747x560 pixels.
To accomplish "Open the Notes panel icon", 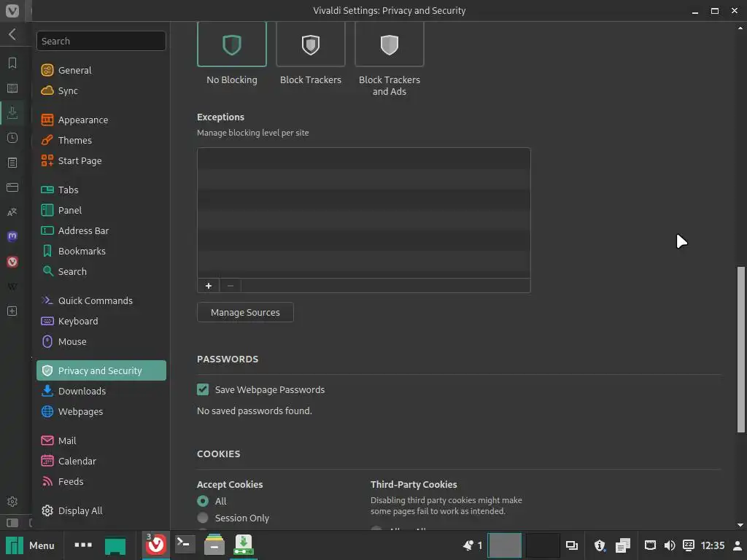I will (x=12, y=163).
